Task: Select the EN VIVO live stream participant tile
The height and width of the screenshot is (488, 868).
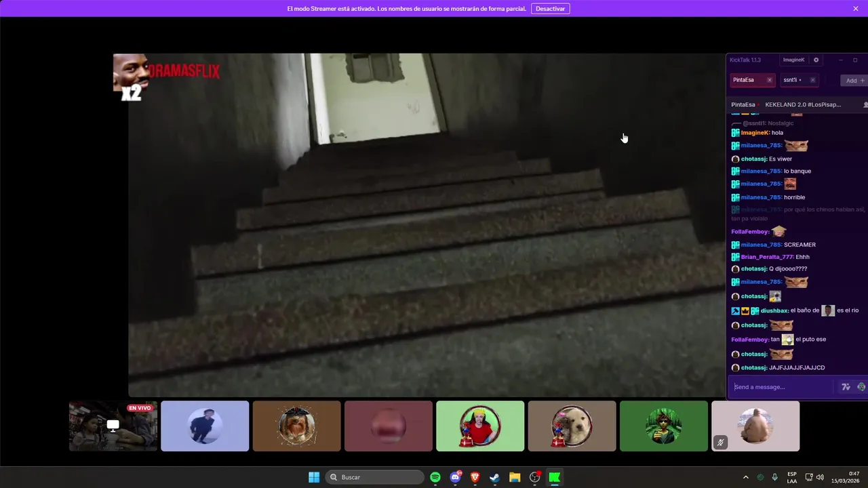Action: coord(113,426)
